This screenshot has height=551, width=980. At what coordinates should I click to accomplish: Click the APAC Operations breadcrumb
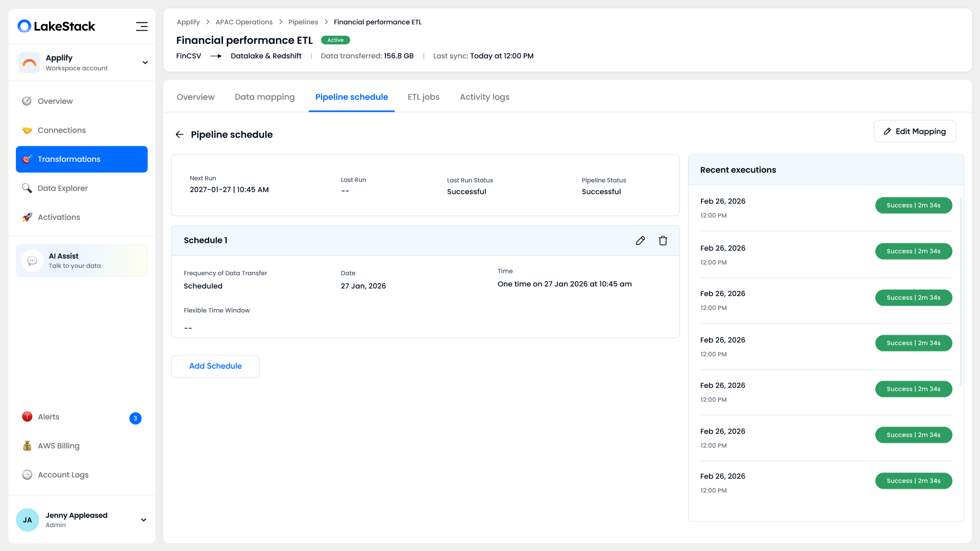[x=244, y=22]
